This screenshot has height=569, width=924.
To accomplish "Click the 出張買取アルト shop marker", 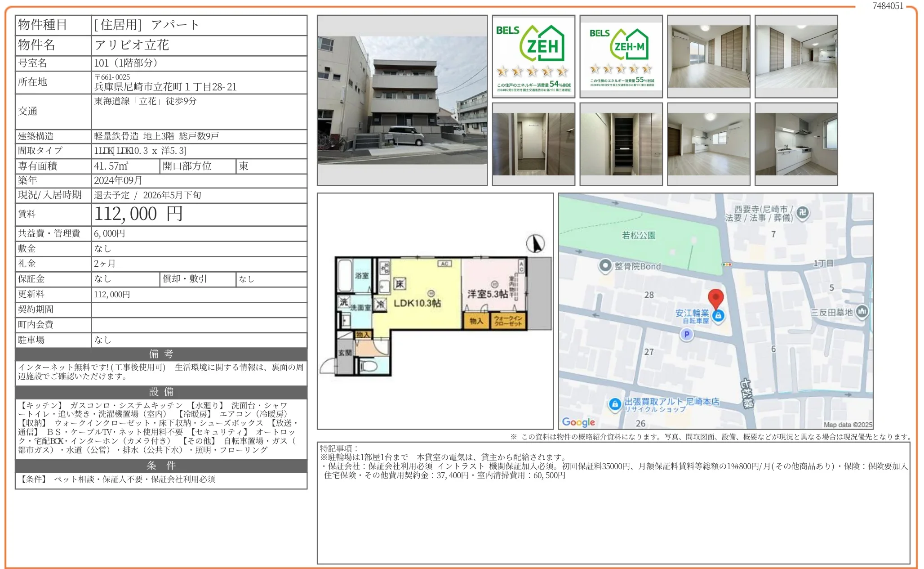I will click(614, 404).
